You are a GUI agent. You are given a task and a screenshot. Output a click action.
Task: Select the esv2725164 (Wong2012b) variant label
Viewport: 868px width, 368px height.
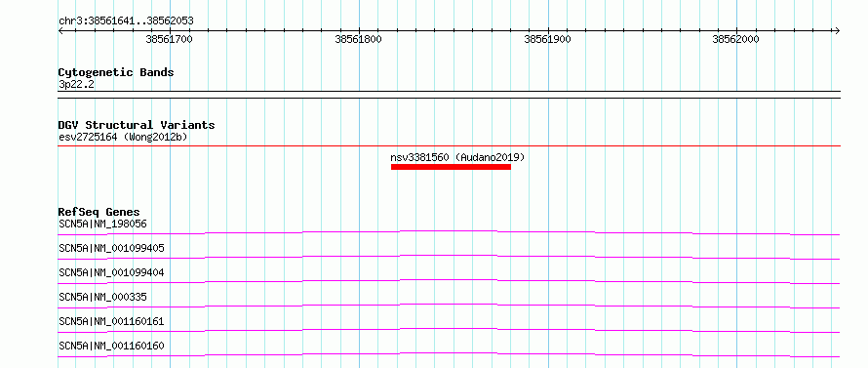click(123, 137)
